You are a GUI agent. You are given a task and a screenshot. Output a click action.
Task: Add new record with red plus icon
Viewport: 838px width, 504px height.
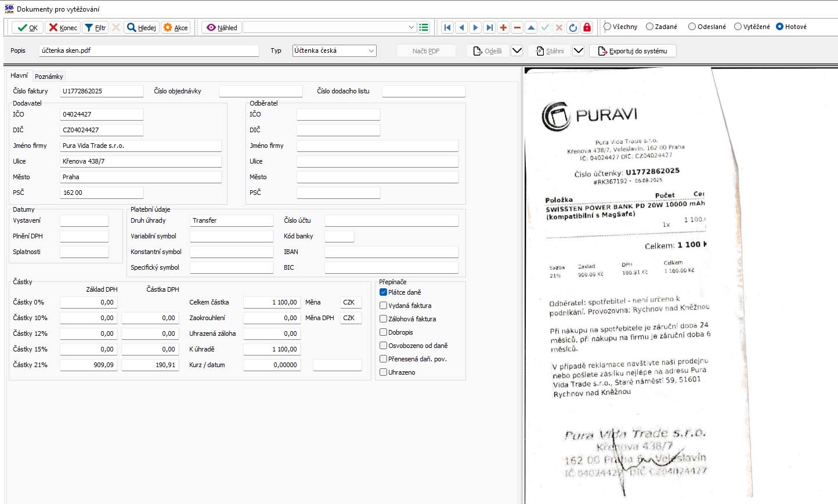coord(503,27)
